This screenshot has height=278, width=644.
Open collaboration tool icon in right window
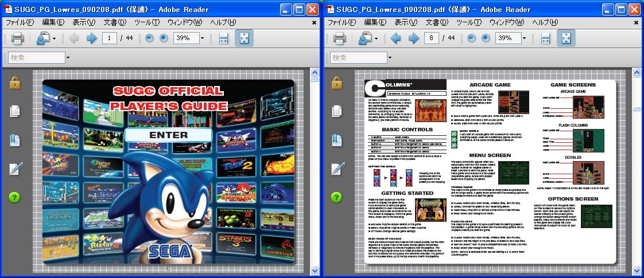click(x=364, y=38)
